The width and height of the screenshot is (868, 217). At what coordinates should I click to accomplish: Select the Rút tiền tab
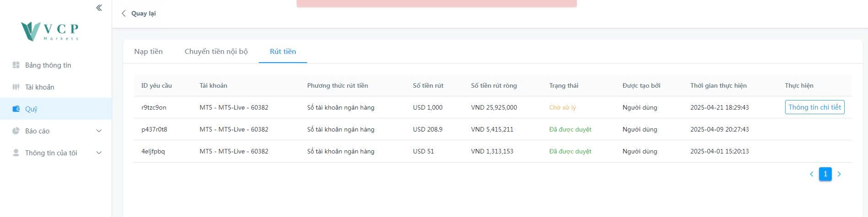pyautogui.click(x=283, y=52)
